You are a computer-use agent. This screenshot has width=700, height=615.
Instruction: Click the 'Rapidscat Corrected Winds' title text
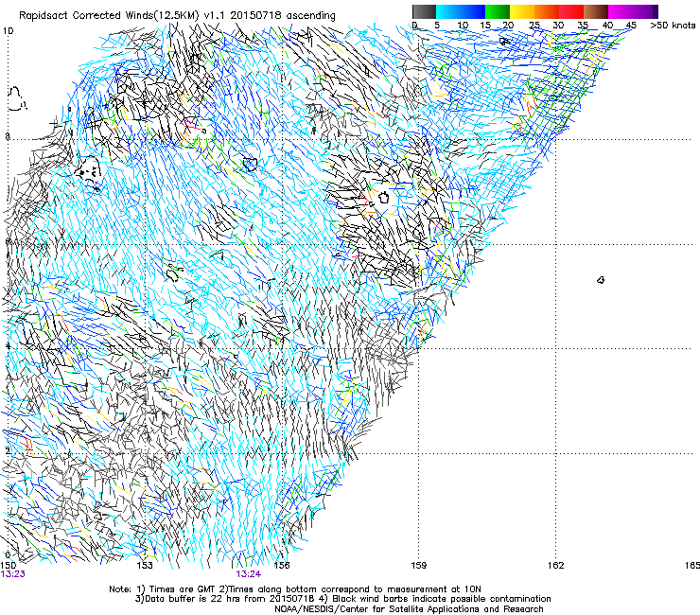coord(86,15)
